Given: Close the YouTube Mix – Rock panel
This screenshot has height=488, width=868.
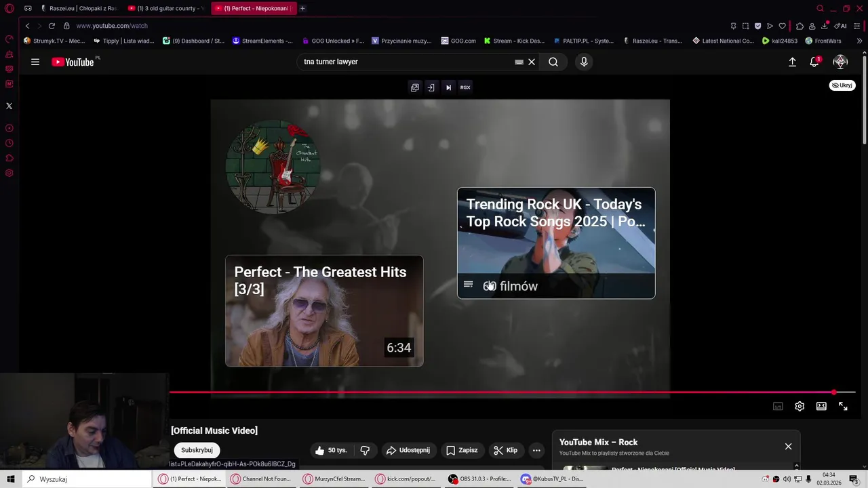Looking at the screenshot, I should click(788, 446).
